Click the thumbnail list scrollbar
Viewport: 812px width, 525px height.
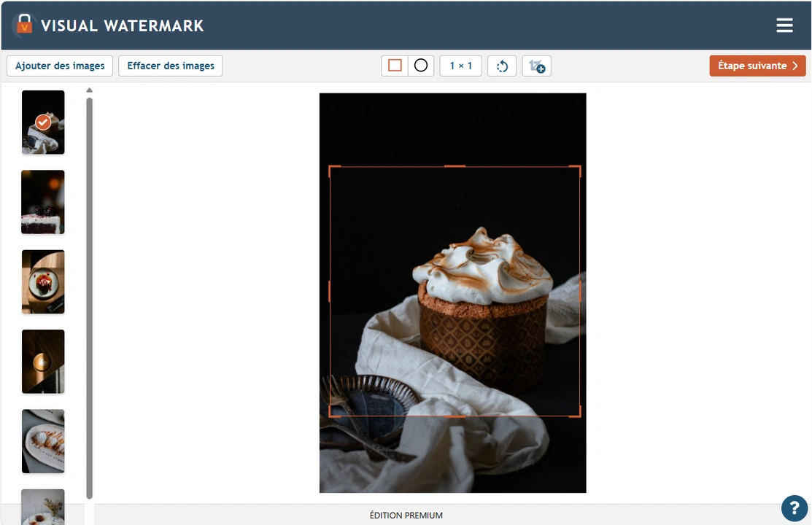click(90, 298)
